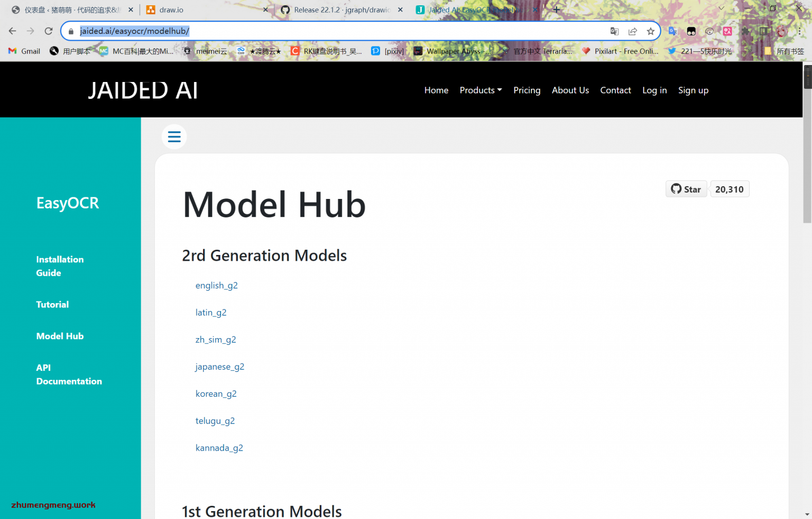Open the Pixilart bookmark
The width and height of the screenshot is (812, 519).
621,51
